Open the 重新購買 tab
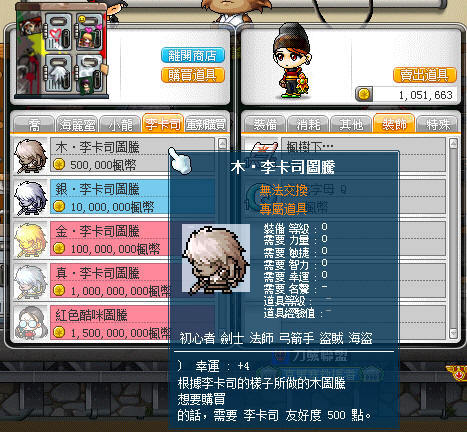 tap(206, 125)
